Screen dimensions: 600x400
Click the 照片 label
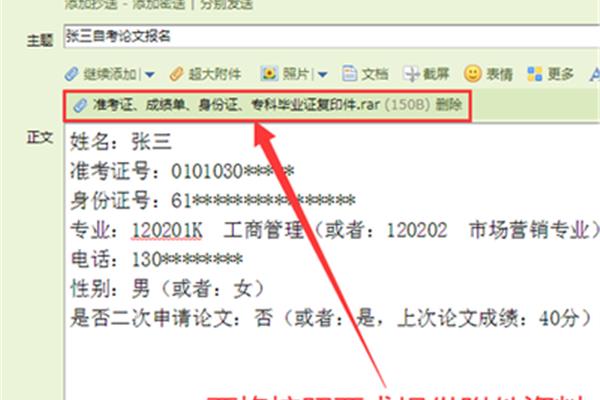click(295, 73)
